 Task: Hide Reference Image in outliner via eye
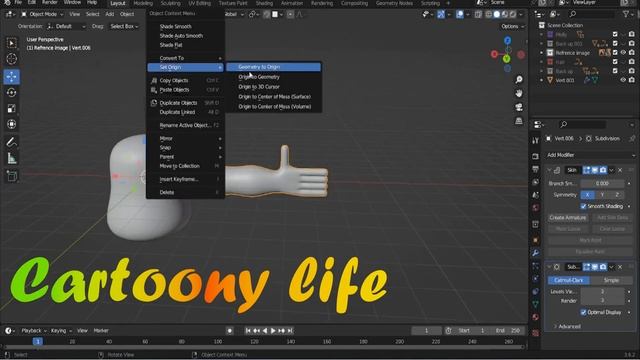tap(623, 53)
